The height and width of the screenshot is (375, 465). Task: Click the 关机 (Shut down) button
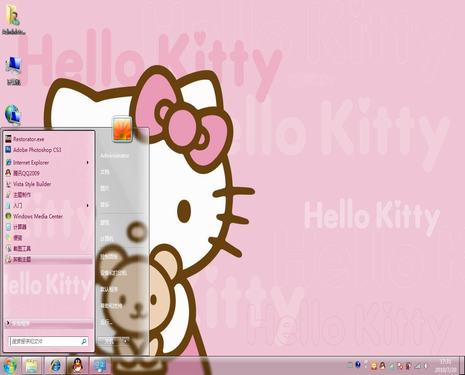(110, 341)
